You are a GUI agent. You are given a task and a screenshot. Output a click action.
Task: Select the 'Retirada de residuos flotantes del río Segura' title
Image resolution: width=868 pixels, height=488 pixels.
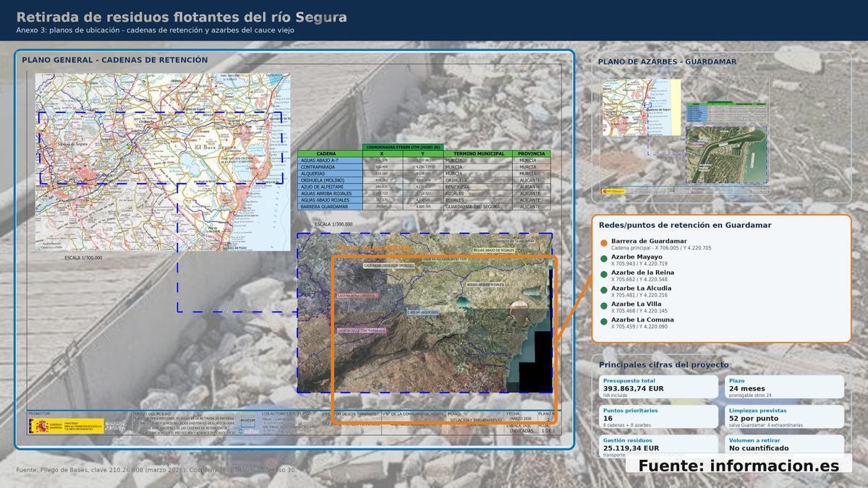point(182,17)
